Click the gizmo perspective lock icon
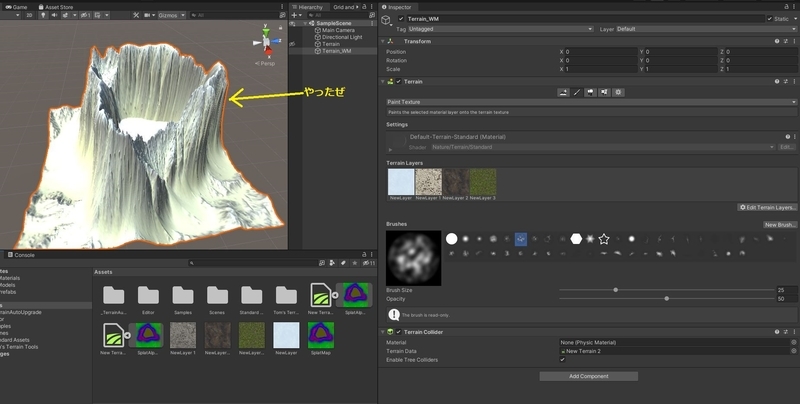Viewport: 800px width, 404px height. (x=280, y=28)
